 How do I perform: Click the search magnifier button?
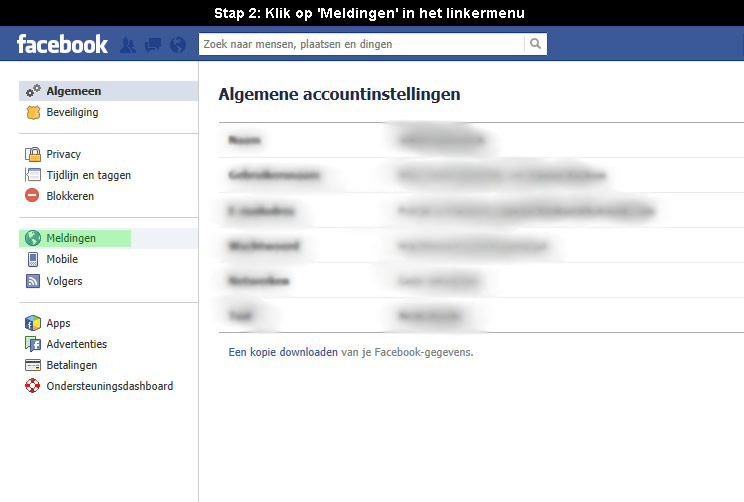click(x=535, y=44)
